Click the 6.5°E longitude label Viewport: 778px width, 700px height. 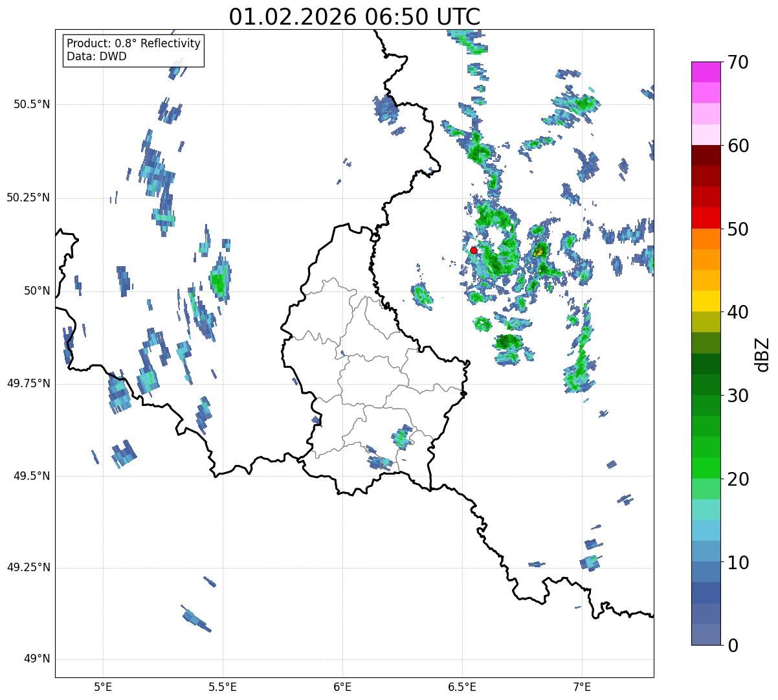pyautogui.click(x=462, y=686)
